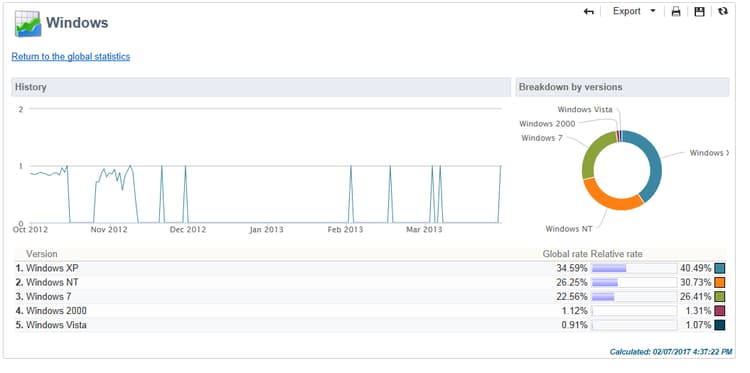Click the Windows report chart icon
This screenshot has width=750, height=373.
pyautogui.click(x=28, y=23)
